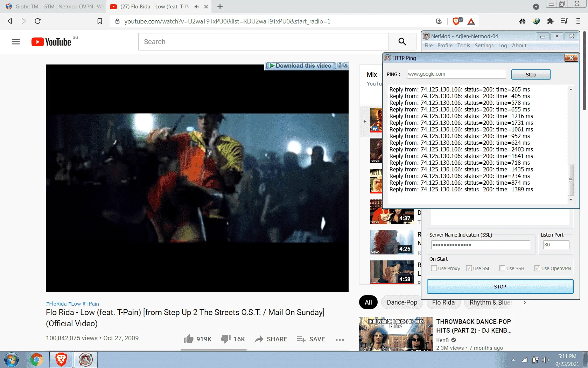Click the browser address bar URL
588x368 pixels.
tap(227, 21)
